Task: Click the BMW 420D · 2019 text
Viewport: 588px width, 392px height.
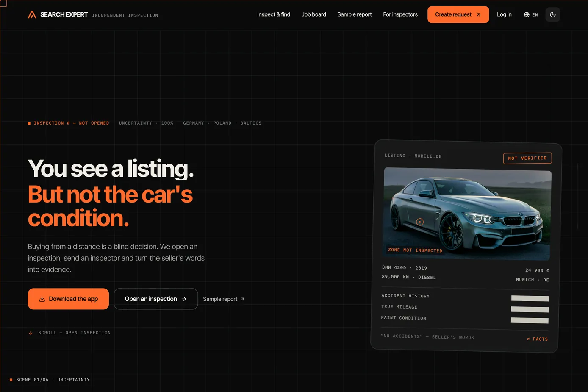Action: pos(405,268)
